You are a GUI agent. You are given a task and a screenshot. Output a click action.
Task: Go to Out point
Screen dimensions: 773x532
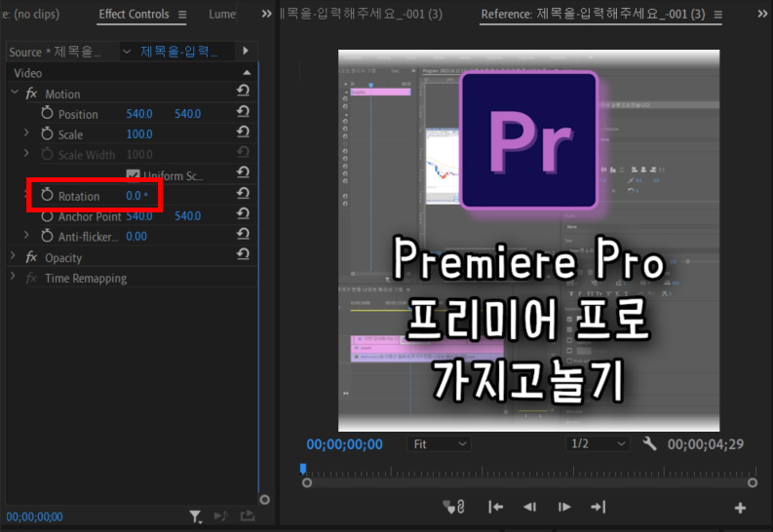point(598,507)
